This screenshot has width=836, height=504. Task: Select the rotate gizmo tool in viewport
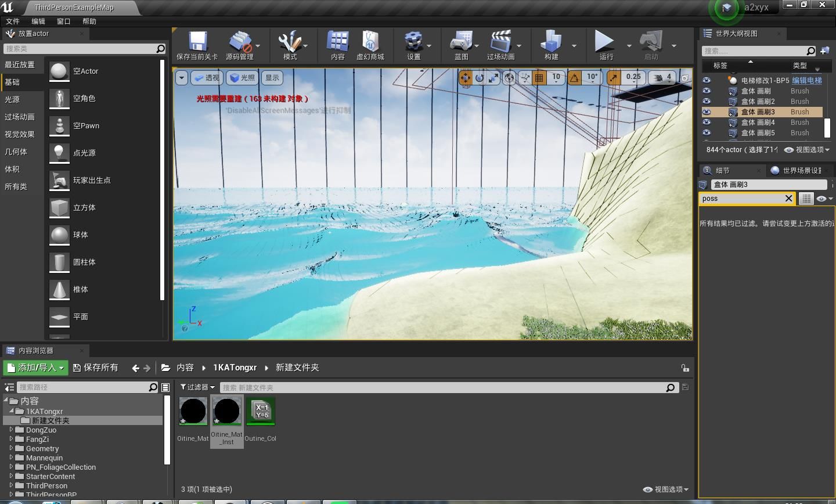tap(480, 77)
